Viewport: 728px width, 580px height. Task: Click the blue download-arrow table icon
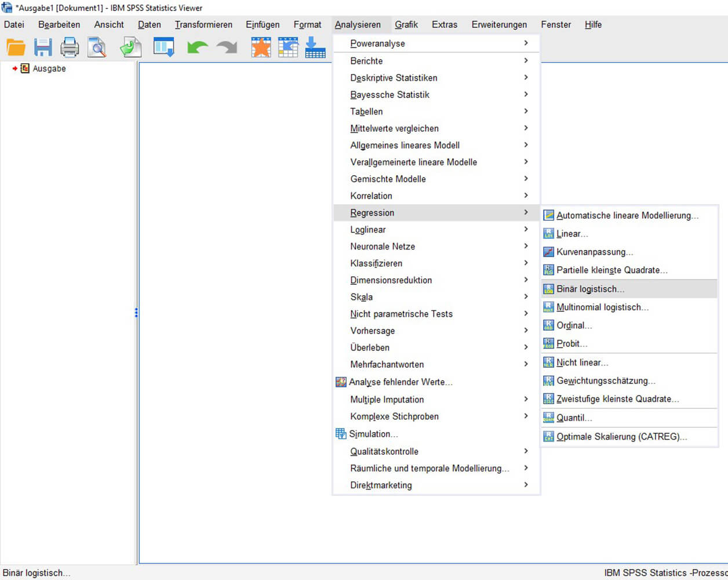[315, 48]
